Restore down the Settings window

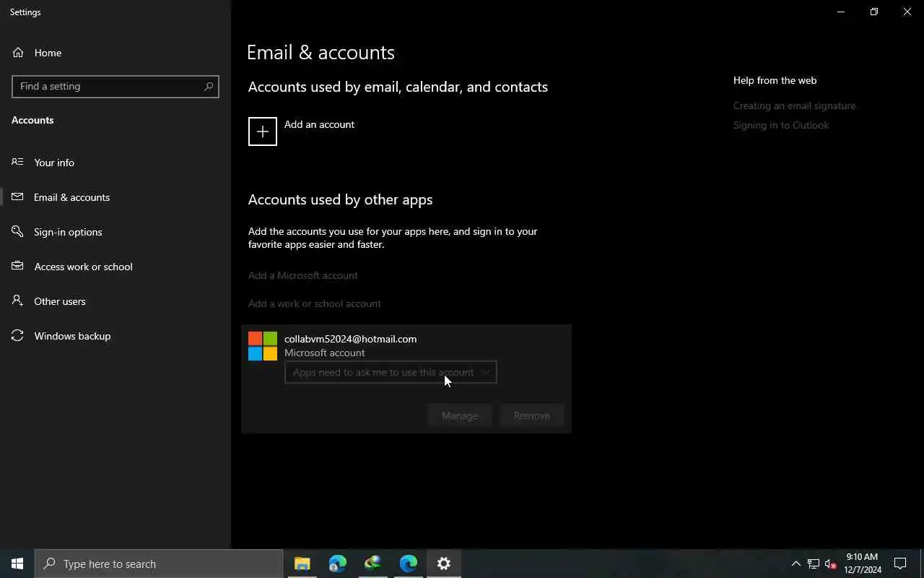pyautogui.click(x=873, y=12)
